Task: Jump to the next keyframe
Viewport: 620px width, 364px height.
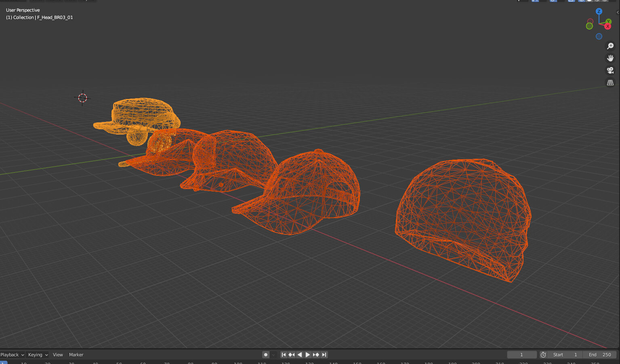Action: 316,355
